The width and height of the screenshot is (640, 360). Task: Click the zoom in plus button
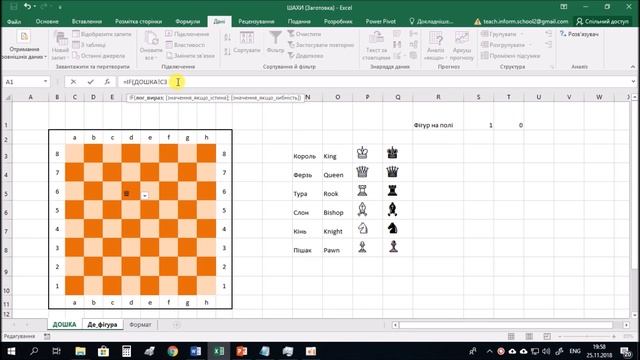613,336
